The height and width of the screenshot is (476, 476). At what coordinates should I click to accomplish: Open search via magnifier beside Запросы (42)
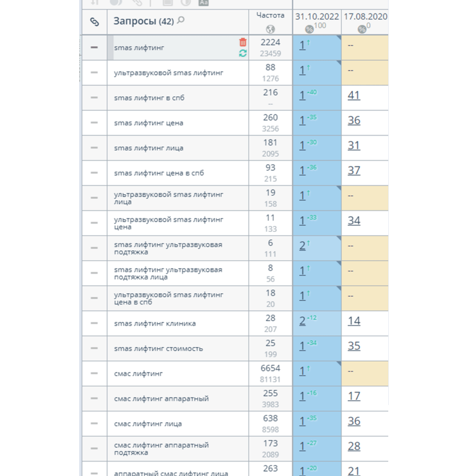[181, 20]
